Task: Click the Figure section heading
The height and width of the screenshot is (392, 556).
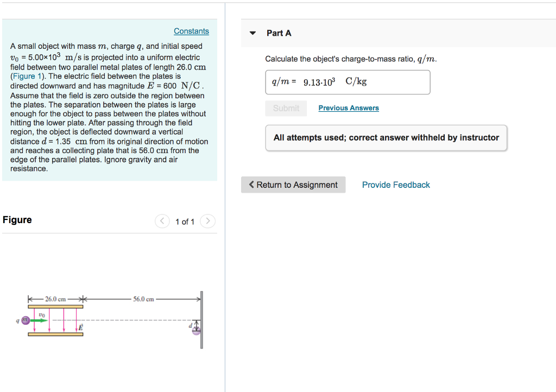Action: (x=17, y=220)
